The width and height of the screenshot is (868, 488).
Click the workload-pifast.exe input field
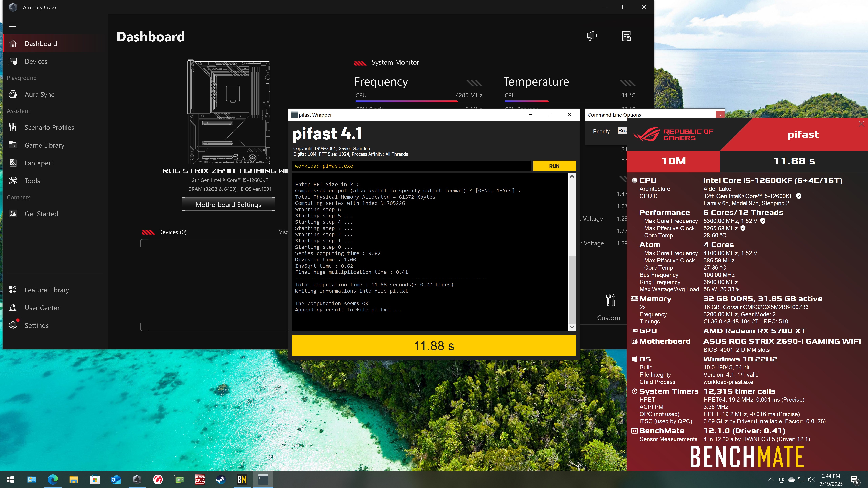(411, 166)
